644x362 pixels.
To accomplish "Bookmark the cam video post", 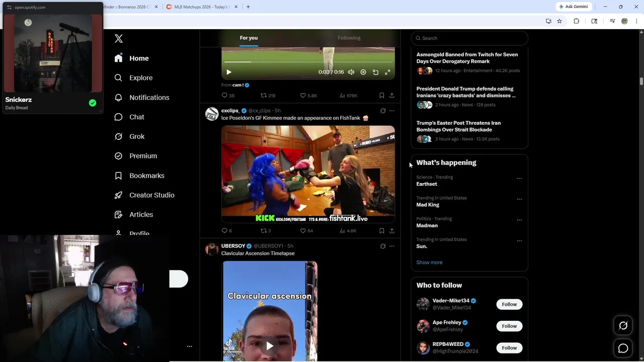I will [382, 96].
